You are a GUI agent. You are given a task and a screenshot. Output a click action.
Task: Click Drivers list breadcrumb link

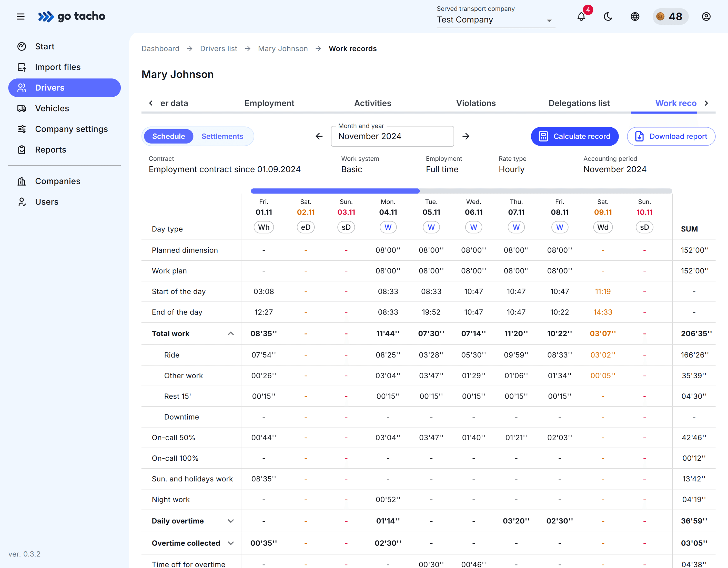[219, 49]
